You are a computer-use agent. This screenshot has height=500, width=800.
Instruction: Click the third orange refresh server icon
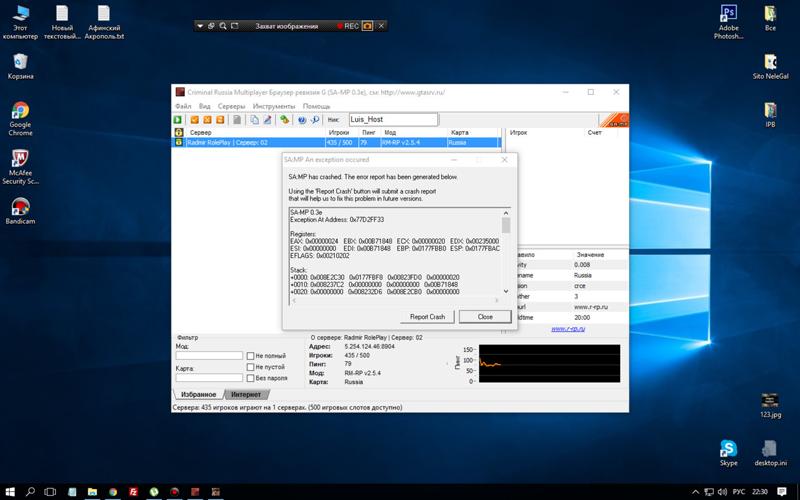click(220, 119)
